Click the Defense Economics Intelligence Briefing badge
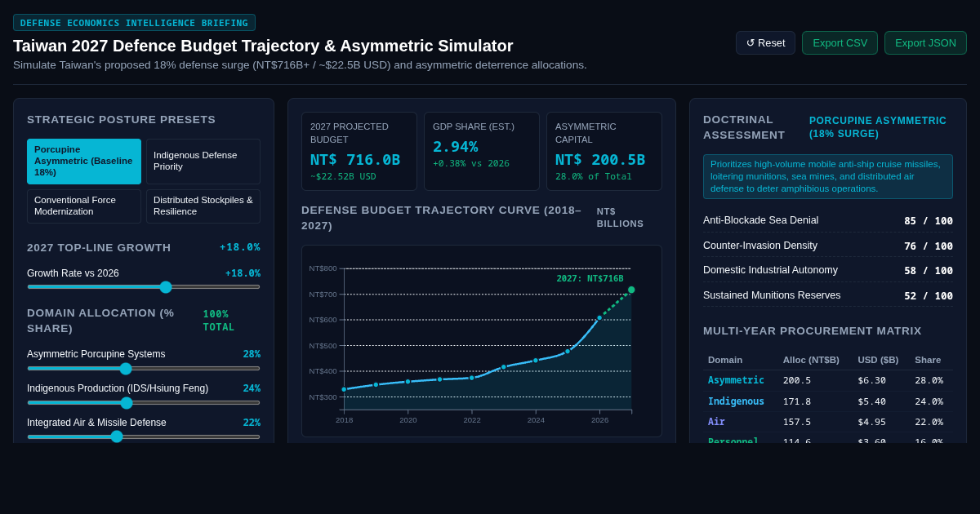Viewport: 980px width, 514px height. click(x=134, y=23)
